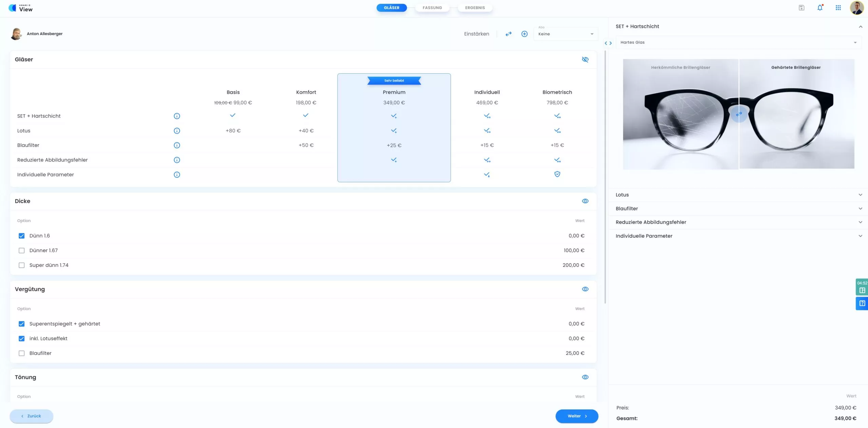This screenshot has width=868, height=428.
Task: Click the info icon next to Lotus
Action: click(x=176, y=131)
